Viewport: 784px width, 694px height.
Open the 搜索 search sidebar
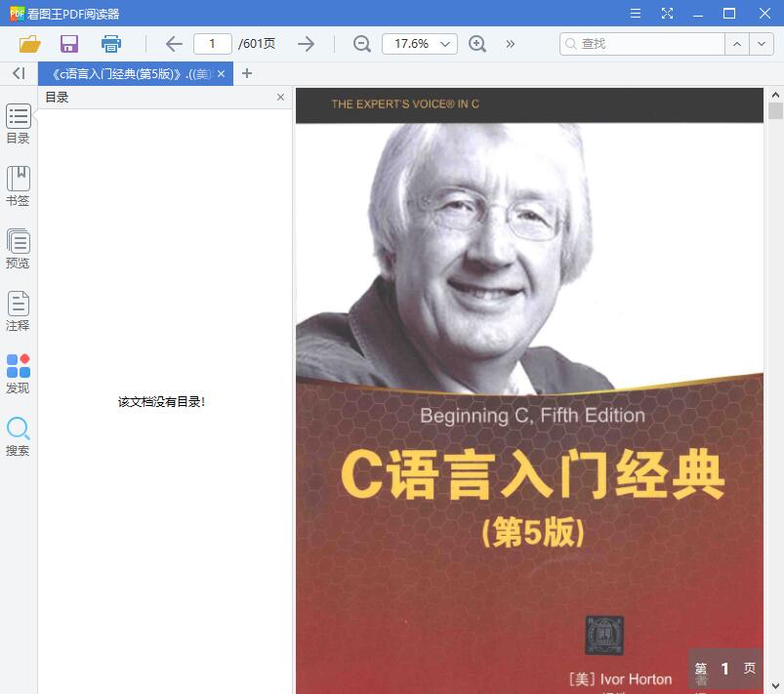18,436
